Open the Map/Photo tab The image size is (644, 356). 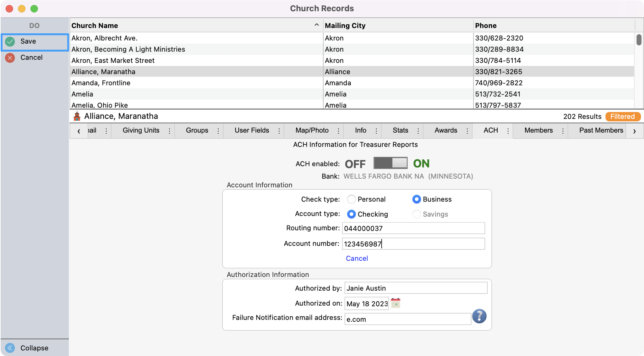point(312,131)
